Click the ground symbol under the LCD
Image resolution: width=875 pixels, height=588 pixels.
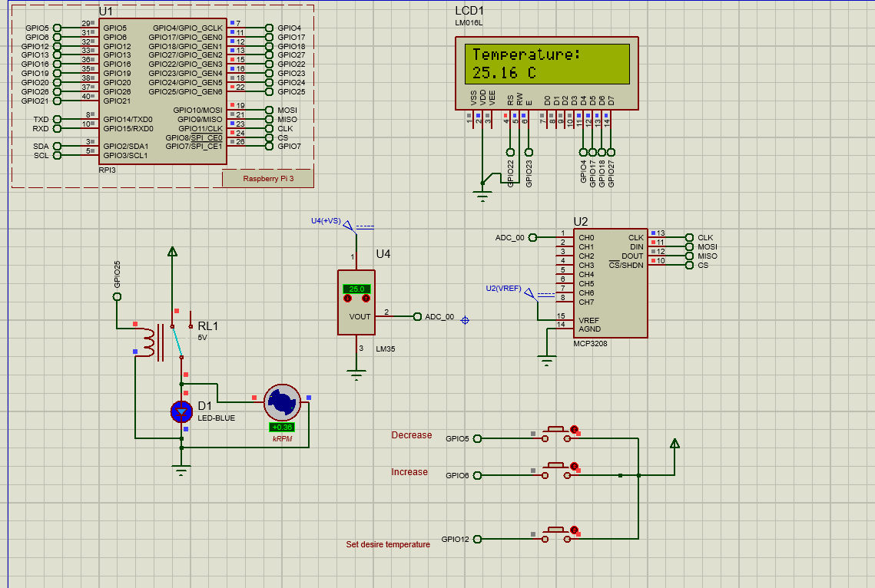tap(482, 197)
